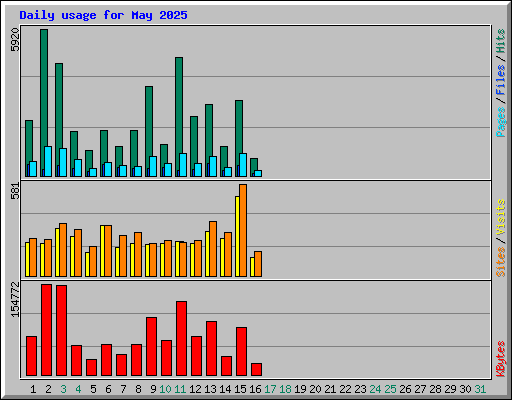The image size is (512, 400).
Task: Click the cyan Pages legend label
Action: [x=501, y=122]
